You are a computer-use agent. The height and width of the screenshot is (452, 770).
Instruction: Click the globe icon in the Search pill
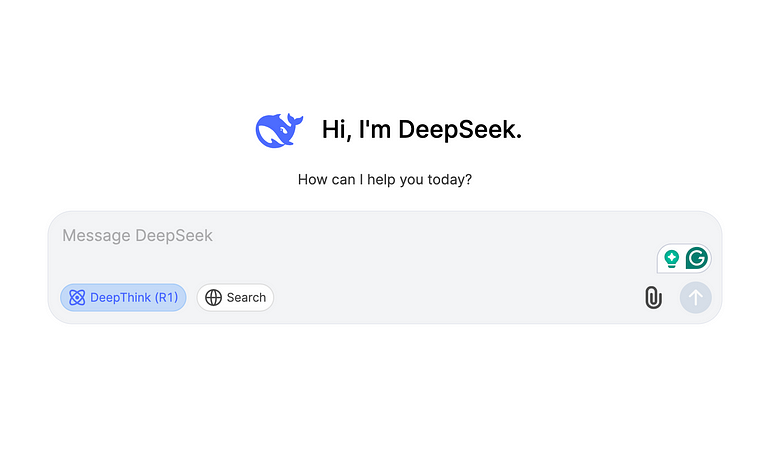point(213,297)
